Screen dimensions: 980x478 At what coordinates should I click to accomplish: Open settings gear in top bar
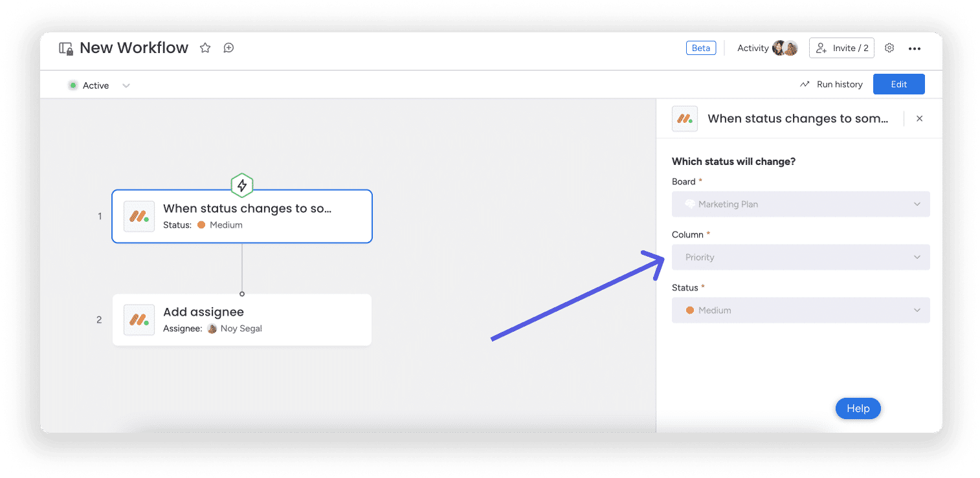tap(889, 48)
